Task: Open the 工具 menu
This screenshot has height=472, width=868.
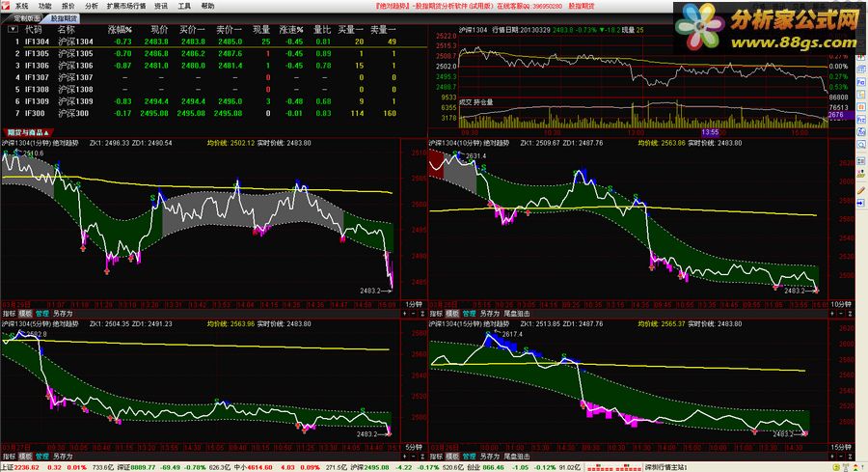Action: (184, 6)
